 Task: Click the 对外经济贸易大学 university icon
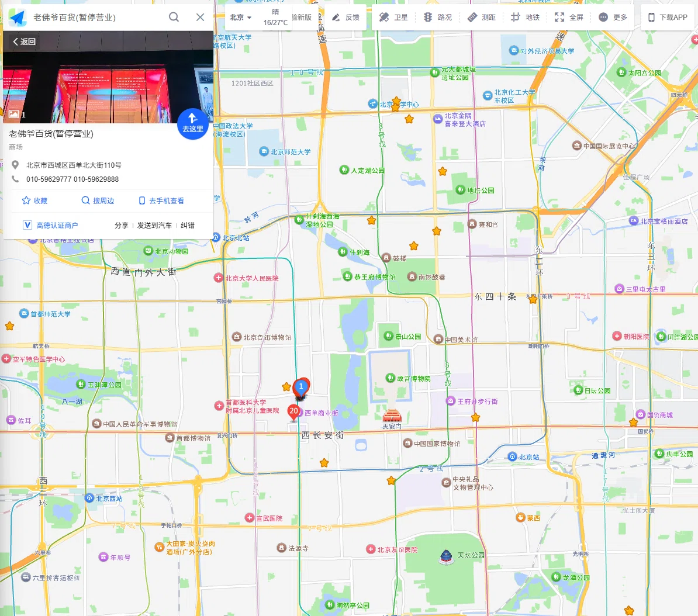(x=514, y=50)
